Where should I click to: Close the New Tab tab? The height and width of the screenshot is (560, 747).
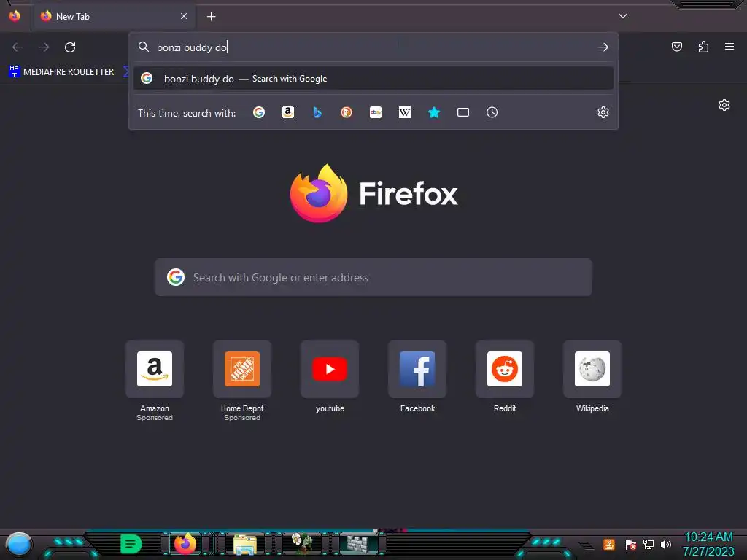[184, 16]
